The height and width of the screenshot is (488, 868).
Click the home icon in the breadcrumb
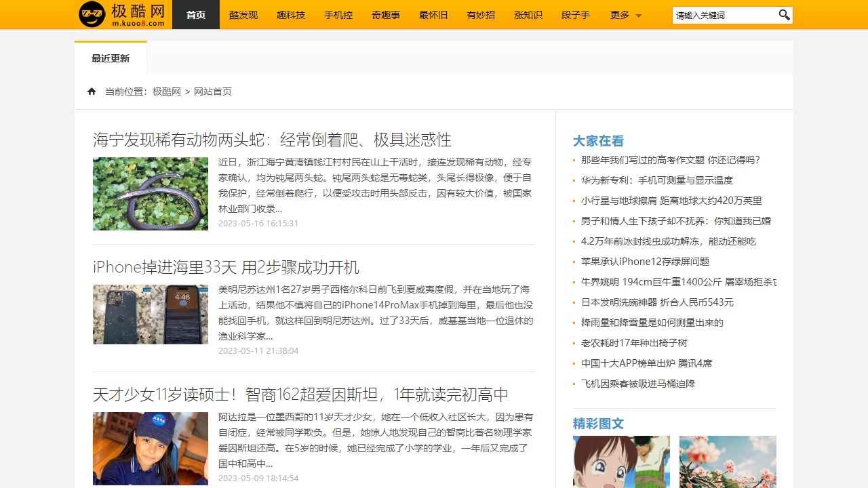[91, 91]
